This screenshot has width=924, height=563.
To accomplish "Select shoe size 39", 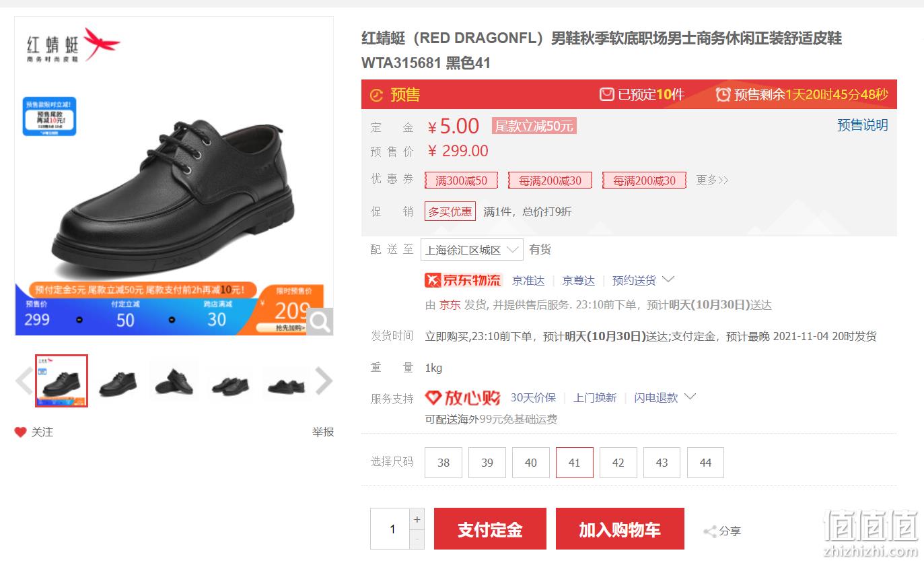I will click(x=487, y=463).
